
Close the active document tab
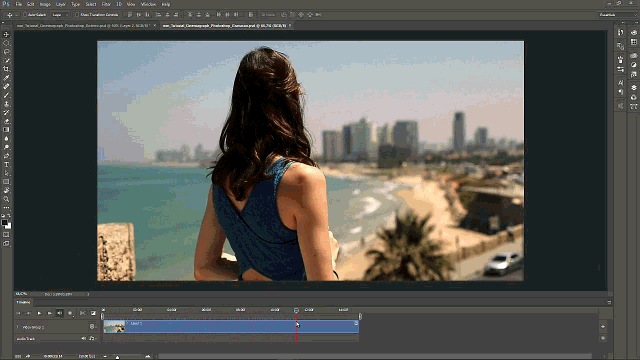290,25
